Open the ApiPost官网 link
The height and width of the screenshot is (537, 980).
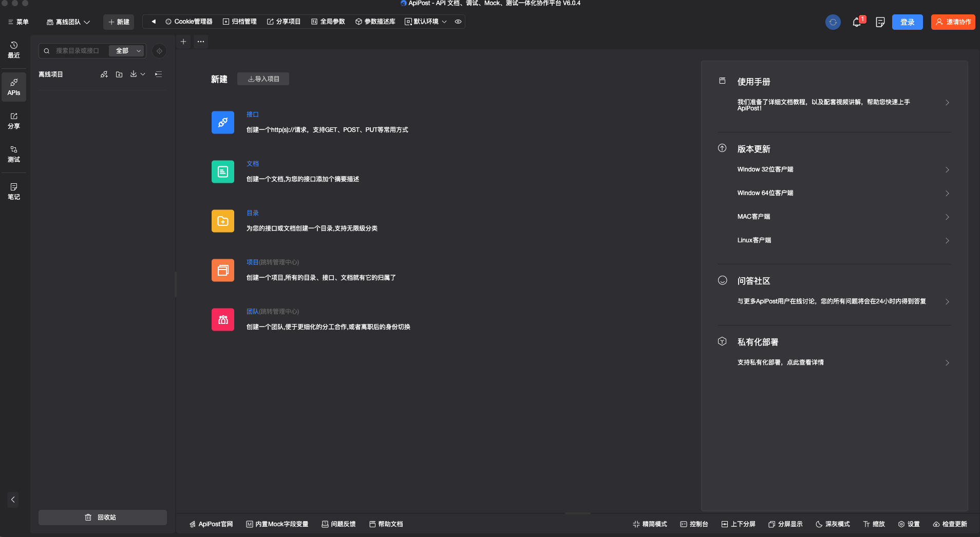[x=211, y=524]
